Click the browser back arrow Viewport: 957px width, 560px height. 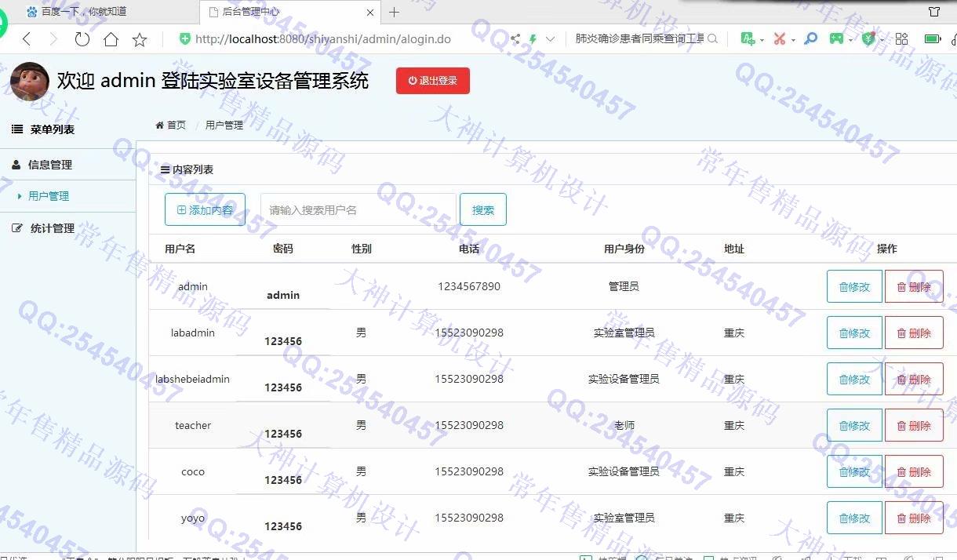click(27, 39)
